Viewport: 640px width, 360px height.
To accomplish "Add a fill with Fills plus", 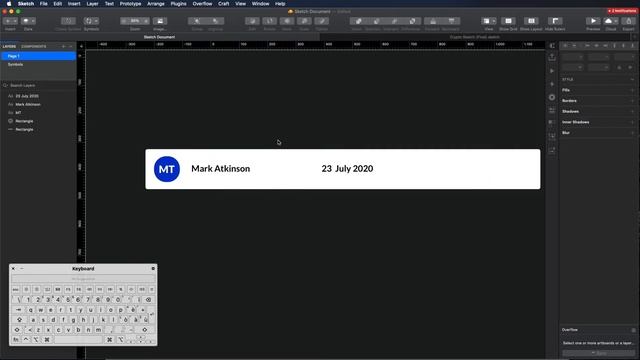I will (x=632, y=90).
